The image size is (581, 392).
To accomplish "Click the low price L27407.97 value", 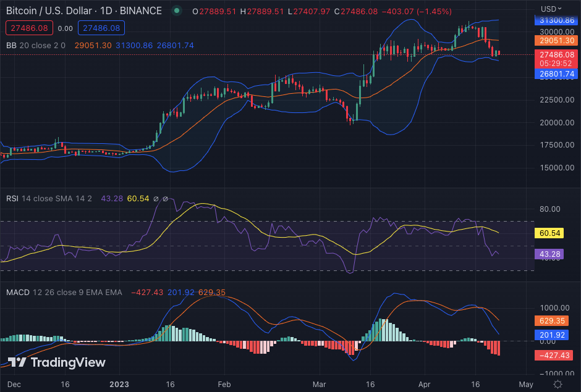I will tap(309, 12).
